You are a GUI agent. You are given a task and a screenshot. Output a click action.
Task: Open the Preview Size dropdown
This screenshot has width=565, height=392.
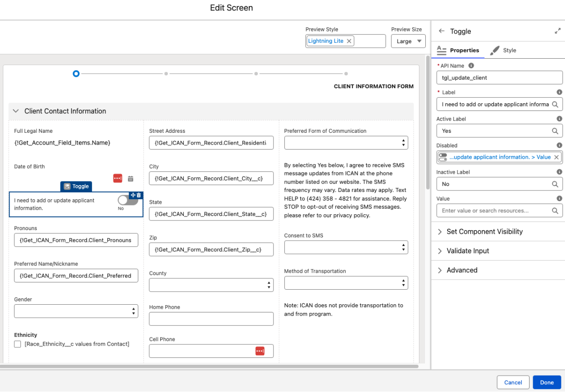coord(408,41)
